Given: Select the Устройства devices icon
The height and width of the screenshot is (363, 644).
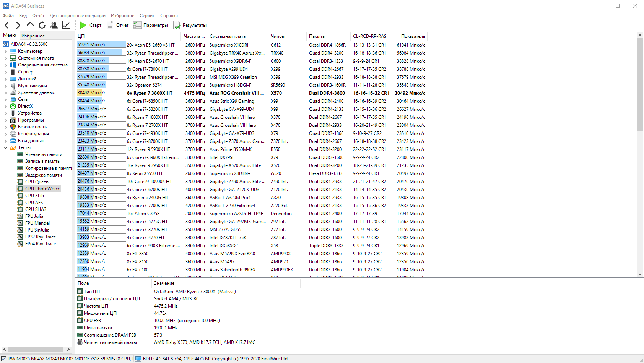Looking at the screenshot, I should point(13,113).
